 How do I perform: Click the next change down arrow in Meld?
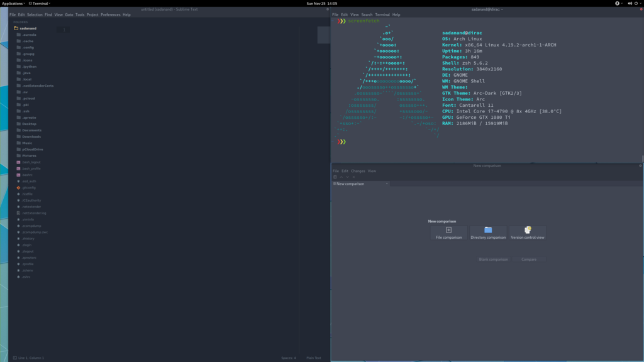(347, 177)
